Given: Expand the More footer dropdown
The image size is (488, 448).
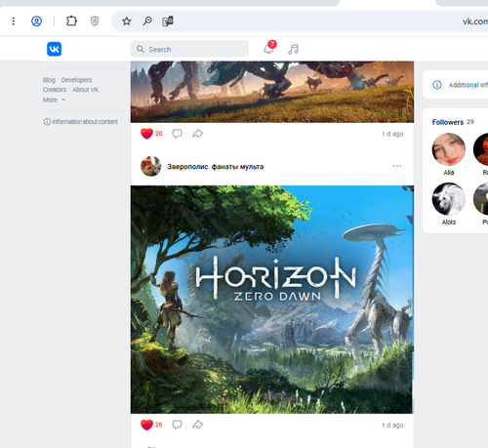Looking at the screenshot, I should tap(54, 100).
